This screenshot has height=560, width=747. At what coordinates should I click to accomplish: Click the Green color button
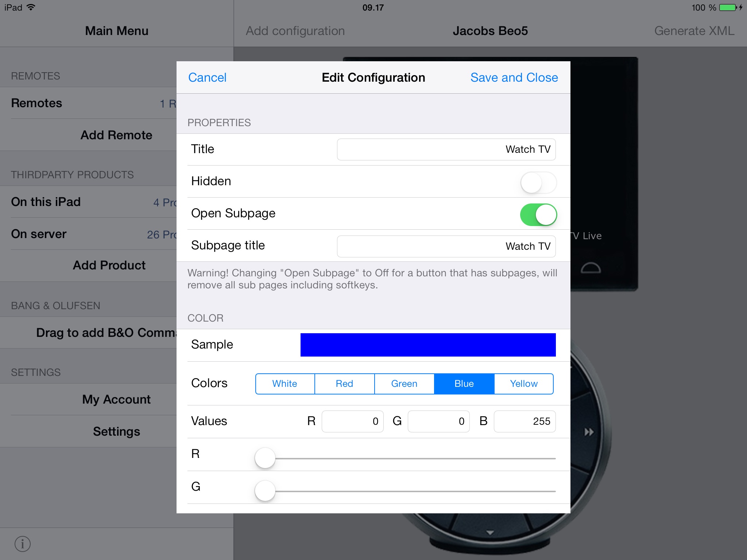[403, 384]
